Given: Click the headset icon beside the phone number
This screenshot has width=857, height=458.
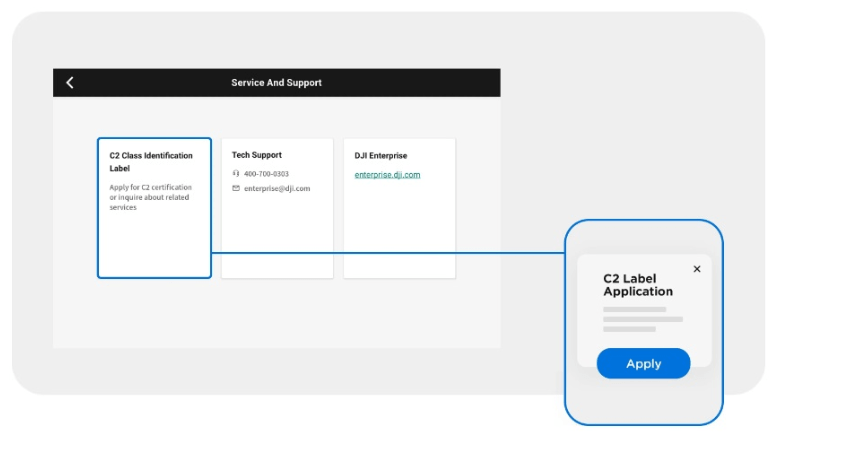Looking at the screenshot, I should (236, 174).
